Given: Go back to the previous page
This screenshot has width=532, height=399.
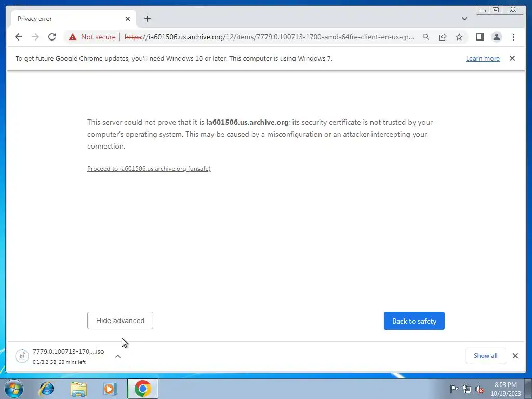Looking at the screenshot, I should click(19, 37).
